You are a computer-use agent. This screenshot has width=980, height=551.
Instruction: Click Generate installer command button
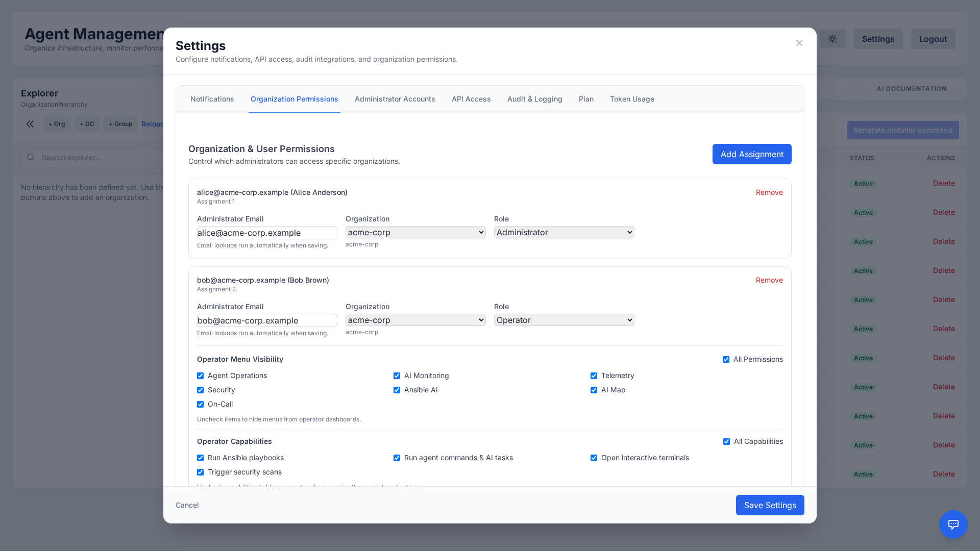click(x=902, y=130)
